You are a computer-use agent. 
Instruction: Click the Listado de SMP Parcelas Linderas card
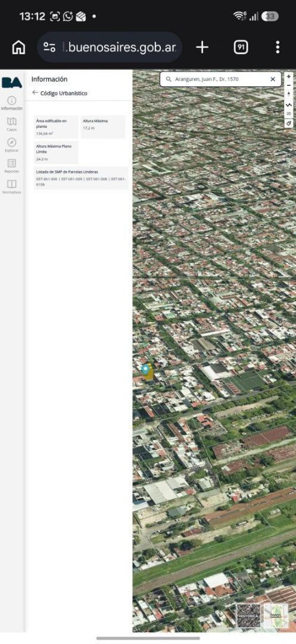pos(81,178)
